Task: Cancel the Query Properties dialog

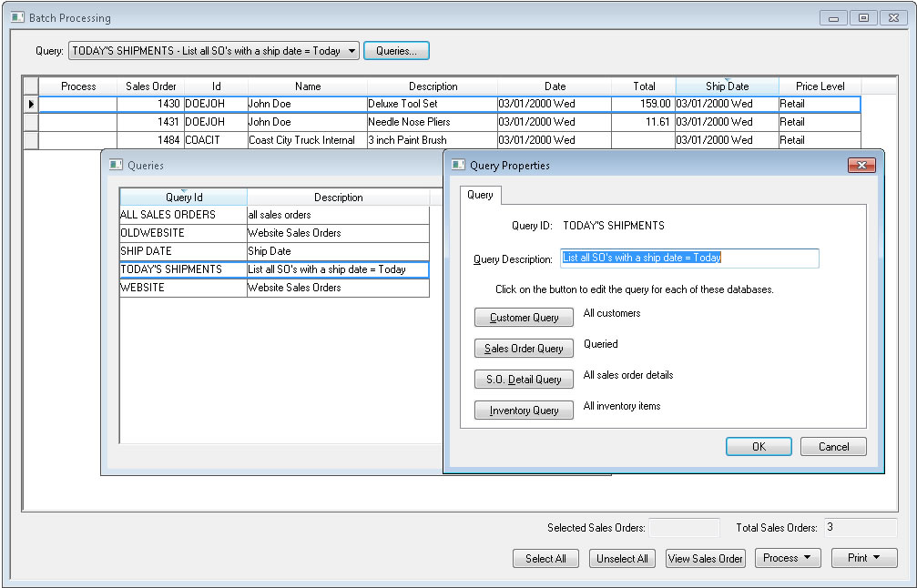Action: pyautogui.click(x=832, y=446)
